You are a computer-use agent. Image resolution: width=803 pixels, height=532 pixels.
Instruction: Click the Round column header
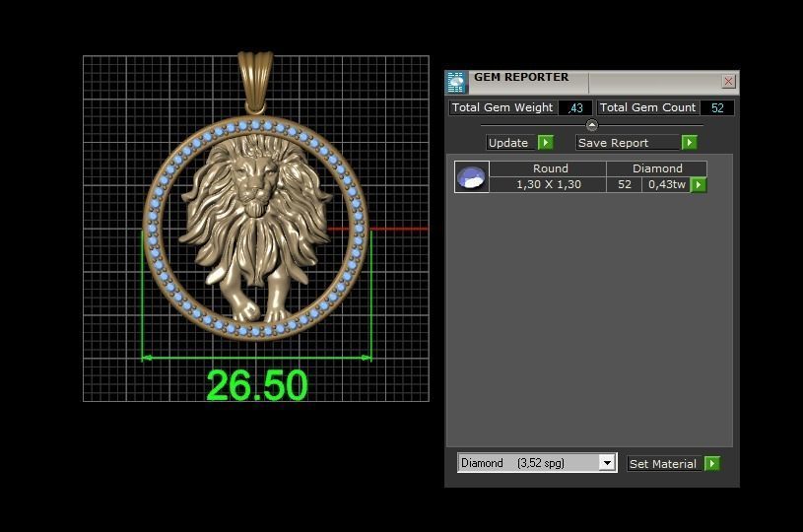548,168
